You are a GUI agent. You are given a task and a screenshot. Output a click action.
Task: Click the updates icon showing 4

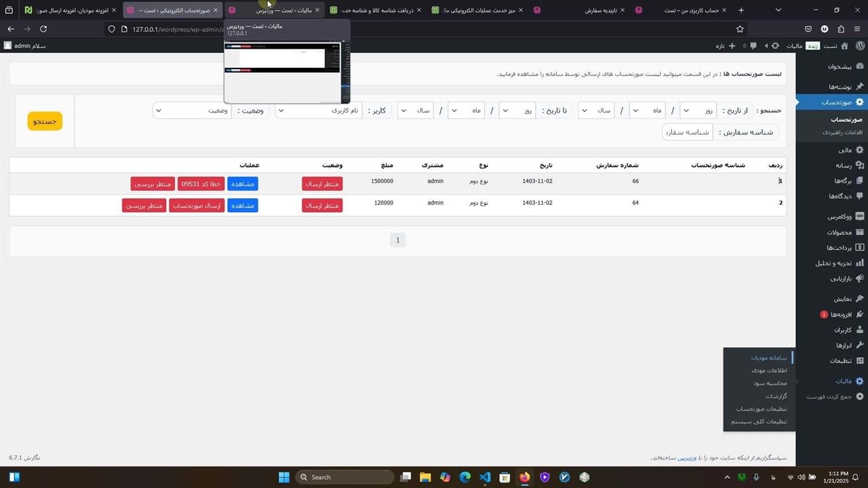pyautogui.click(x=775, y=46)
